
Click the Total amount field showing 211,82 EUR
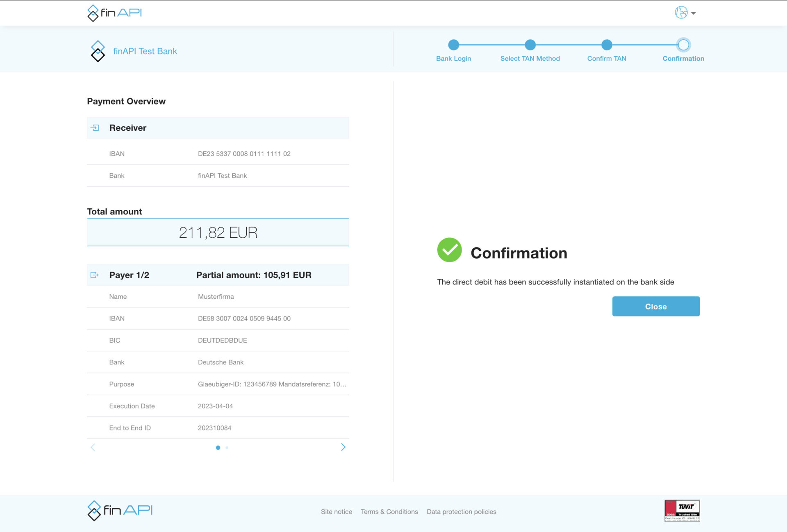(x=218, y=232)
